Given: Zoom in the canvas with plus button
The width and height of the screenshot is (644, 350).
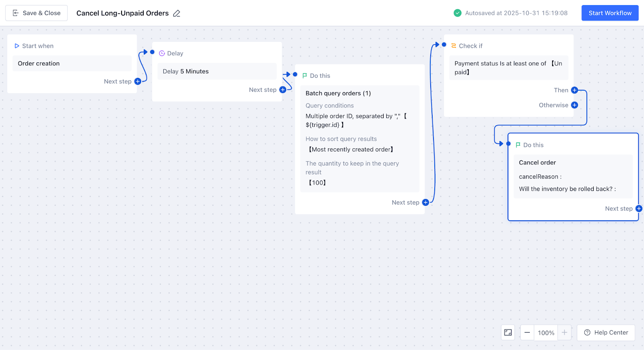Looking at the screenshot, I should coord(564,333).
